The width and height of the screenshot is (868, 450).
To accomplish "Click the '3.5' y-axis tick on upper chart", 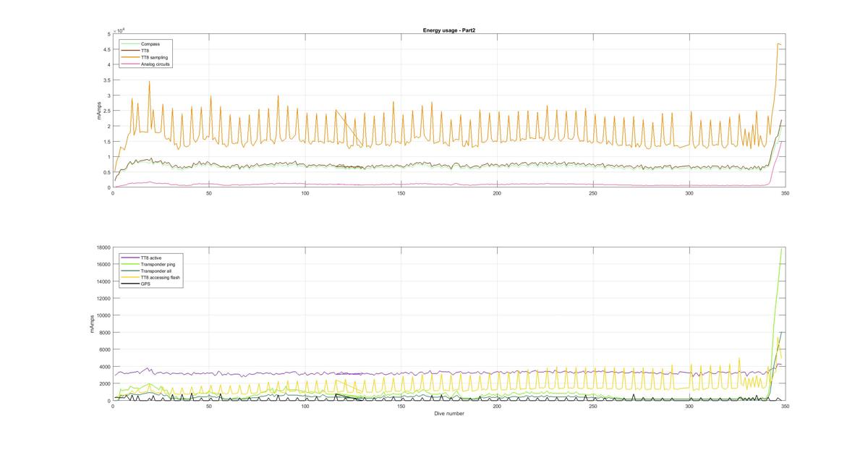I will point(107,80).
